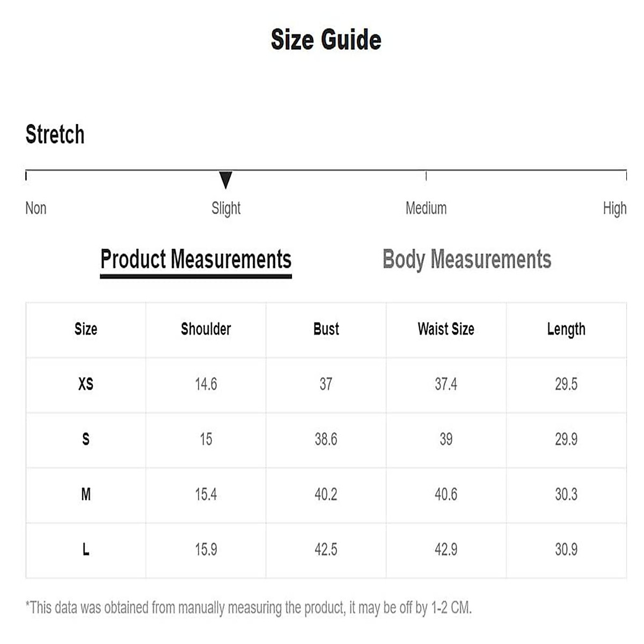Select the Medium stretch label
Image resolution: width=644 pixels, height=644 pixels.
tap(426, 208)
